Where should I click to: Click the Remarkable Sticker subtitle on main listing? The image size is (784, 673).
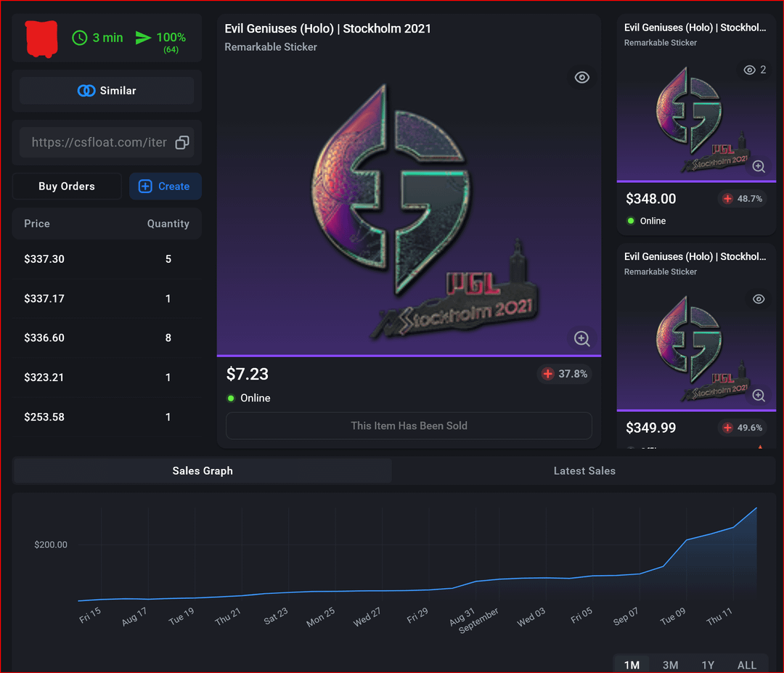point(271,47)
